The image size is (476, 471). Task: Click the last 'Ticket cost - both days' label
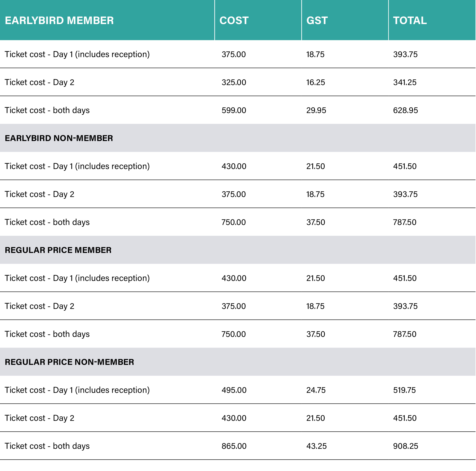tap(47, 446)
